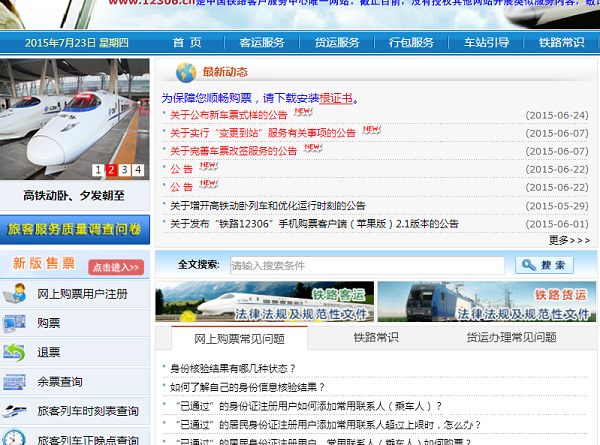Open 旅客列车时刻表查询 link
Image resolution: width=600 pixels, height=445 pixels.
[88, 411]
